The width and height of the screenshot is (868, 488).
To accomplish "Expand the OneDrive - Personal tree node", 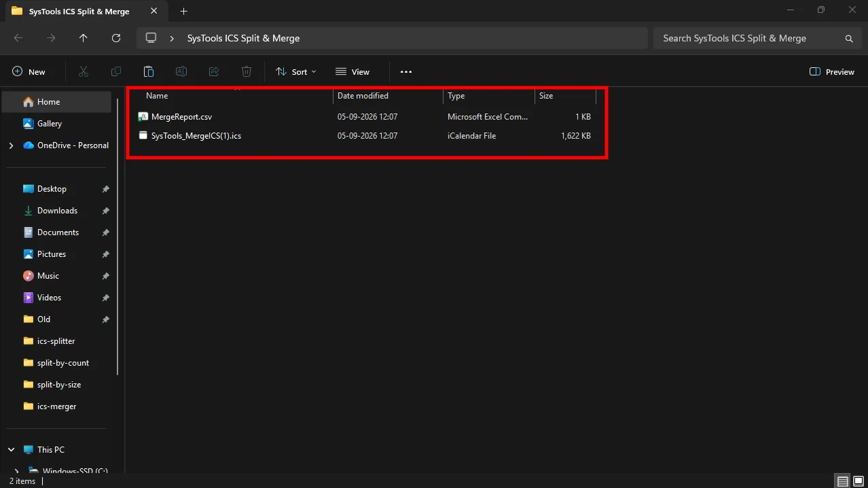I will click(11, 145).
